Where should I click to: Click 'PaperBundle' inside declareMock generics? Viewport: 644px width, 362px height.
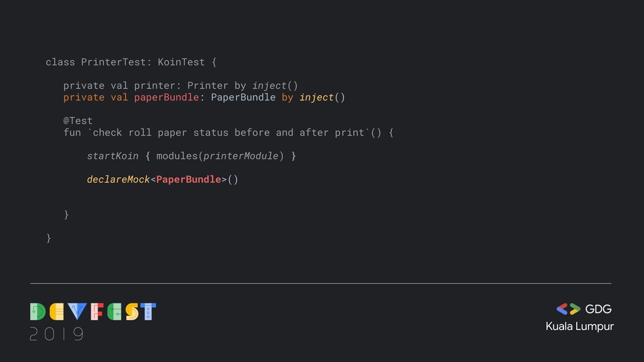click(189, 179)
